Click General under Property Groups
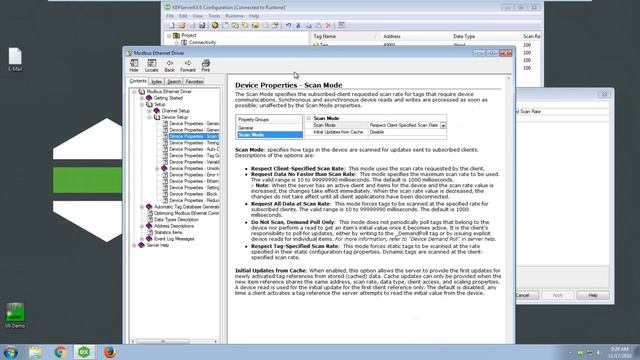 click(x=246, y=128)
